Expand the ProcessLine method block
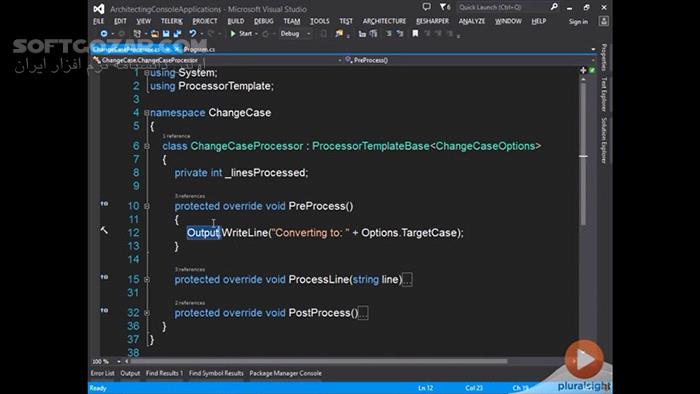Viewport: 700px width, 394px height. tap(147, 279)
